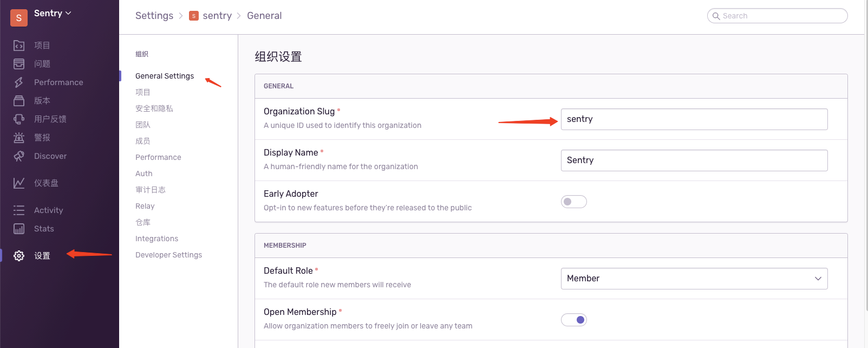
Task: Click the User Feedback (用户反馈) icon
Action: click(x=19, y=119)
